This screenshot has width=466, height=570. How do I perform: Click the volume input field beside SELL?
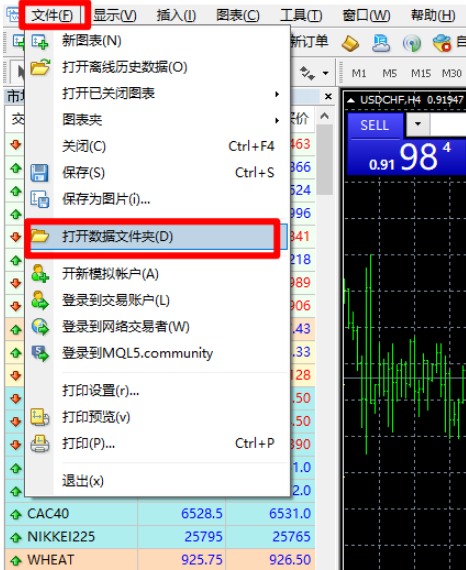click(448, 124)
